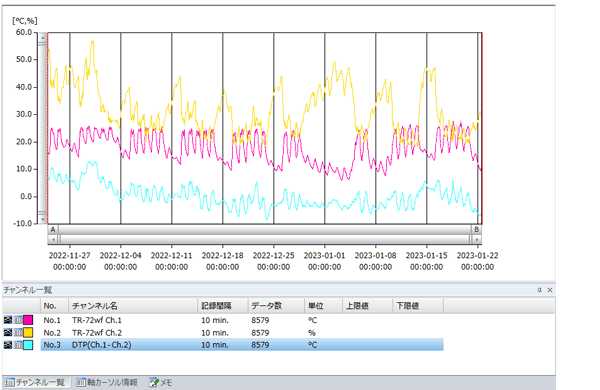Click the 2023-01-01 date label on time axis
This screenshot has height=390, width=600.
324,255
